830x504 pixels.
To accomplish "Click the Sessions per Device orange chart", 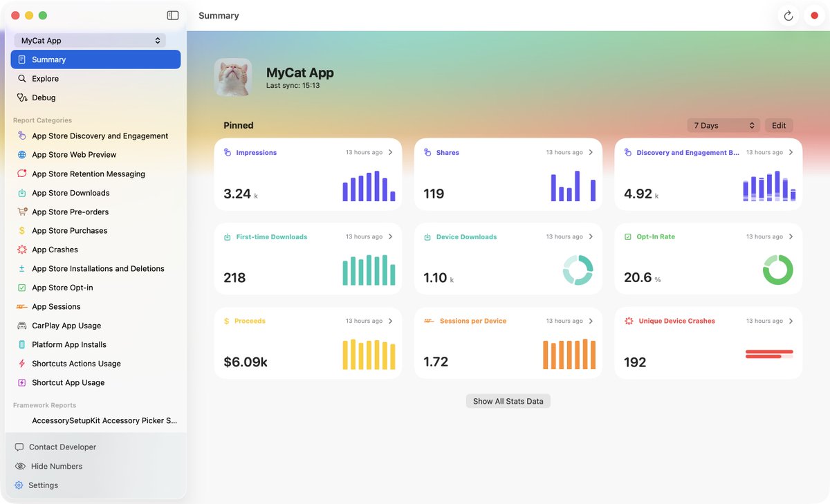I will (x=569, y=354).
